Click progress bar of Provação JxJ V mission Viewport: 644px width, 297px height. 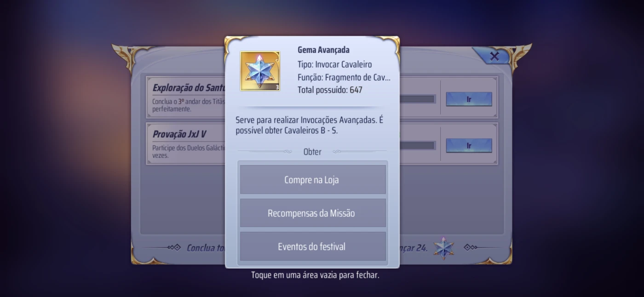pos(417,145)
